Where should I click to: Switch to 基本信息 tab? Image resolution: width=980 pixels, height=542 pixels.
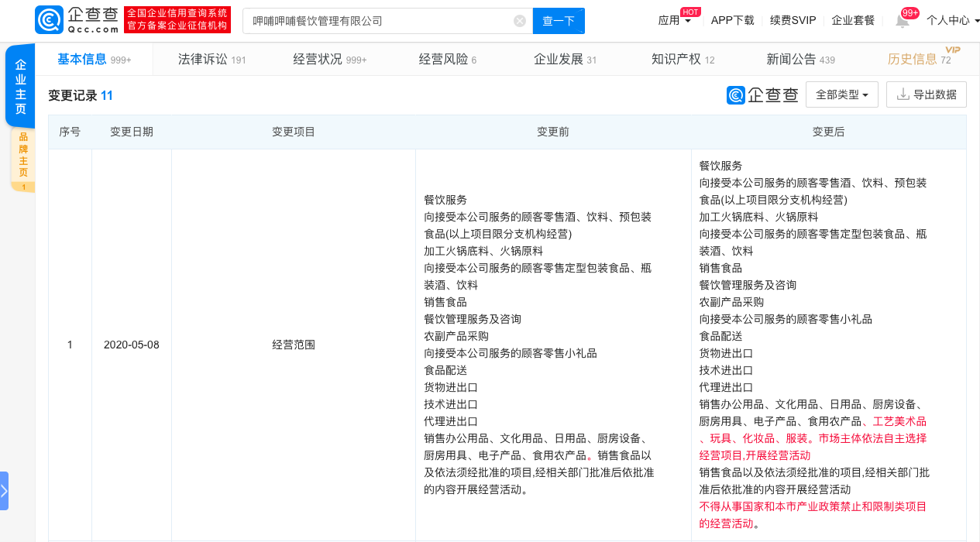[95, 59]
